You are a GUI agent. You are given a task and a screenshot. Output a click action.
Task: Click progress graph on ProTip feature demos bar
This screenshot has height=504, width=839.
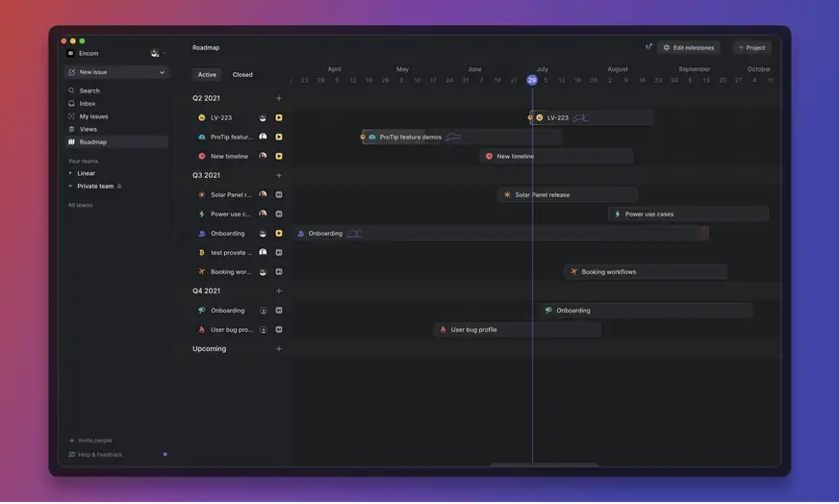click(453, 137)
